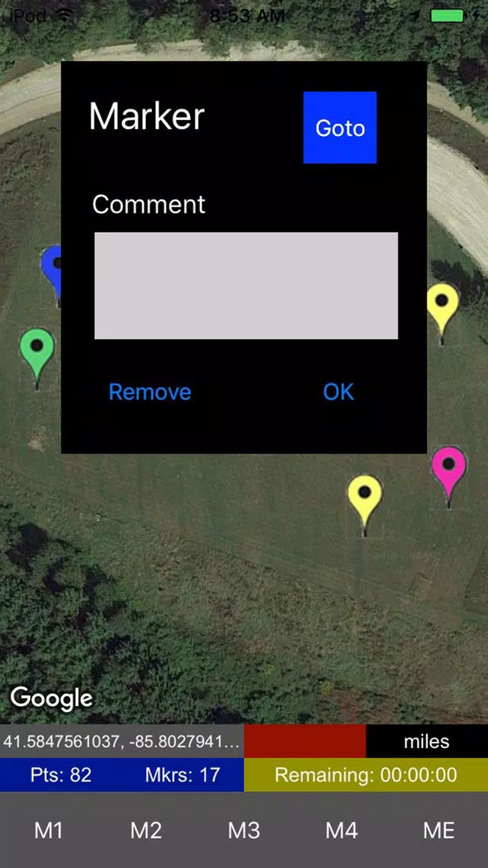The image size is (488, 868).
Task: Tap the location arrow in status bar
Action: pos(415,15)
